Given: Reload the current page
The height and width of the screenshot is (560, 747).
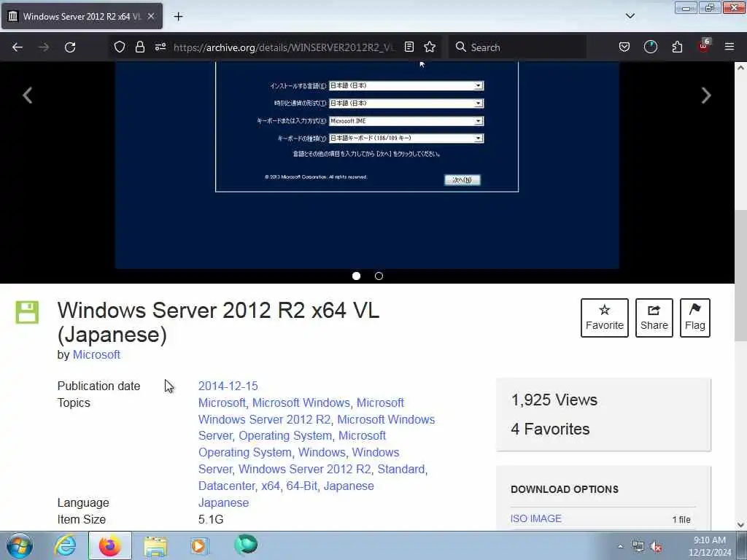Looking at the screenshot, I should point(70,47).
